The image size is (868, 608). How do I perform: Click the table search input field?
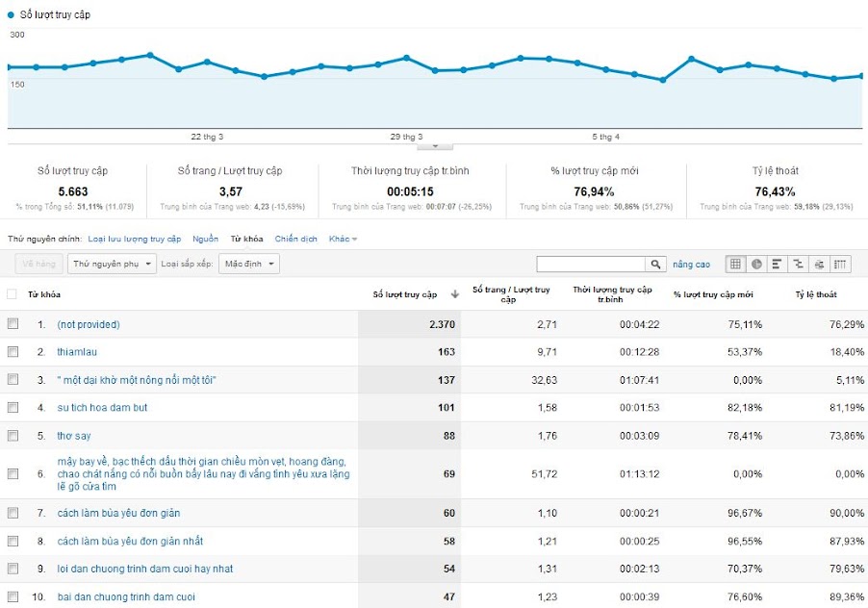pyautogui.click(x=591, y=264)
